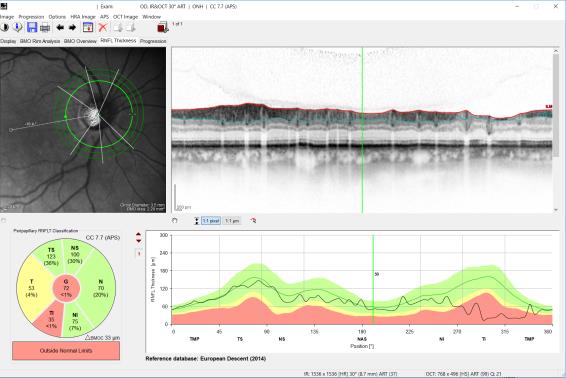Image resolution: width=566 pixels, height=378 pixels.
Task: Click the vertical stretch arrows icon
Action: [x=197, y=221]
